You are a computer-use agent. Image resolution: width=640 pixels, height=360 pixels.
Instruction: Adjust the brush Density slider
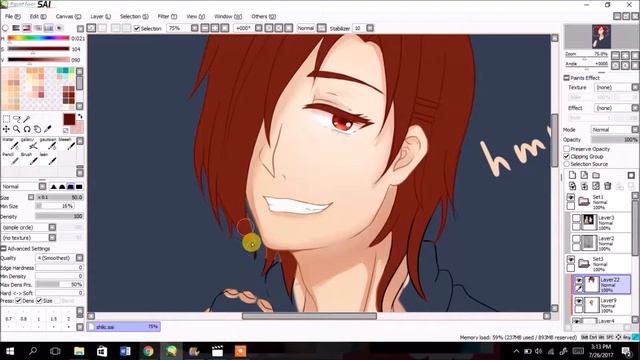(59, 216)
